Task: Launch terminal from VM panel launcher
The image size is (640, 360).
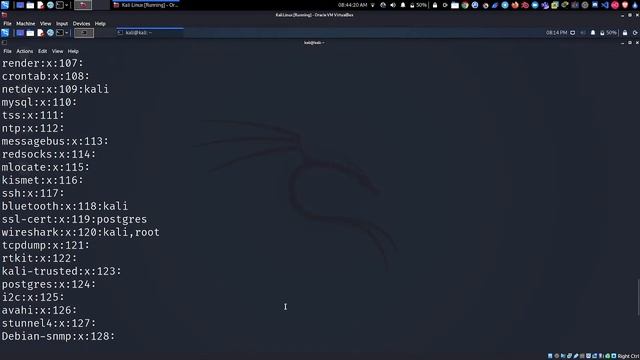Action: pos(60,33)
